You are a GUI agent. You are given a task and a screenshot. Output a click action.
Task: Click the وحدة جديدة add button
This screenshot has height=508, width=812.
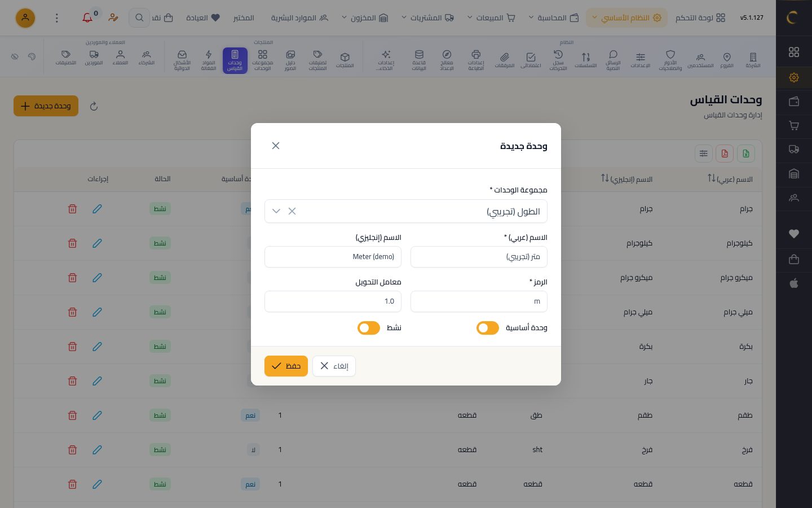tap(46, 106)
